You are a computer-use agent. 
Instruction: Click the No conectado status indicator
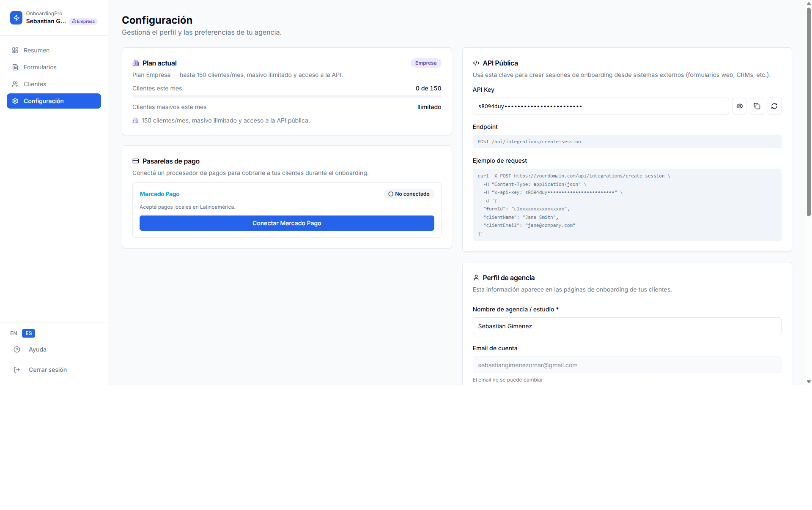[409, 194]
